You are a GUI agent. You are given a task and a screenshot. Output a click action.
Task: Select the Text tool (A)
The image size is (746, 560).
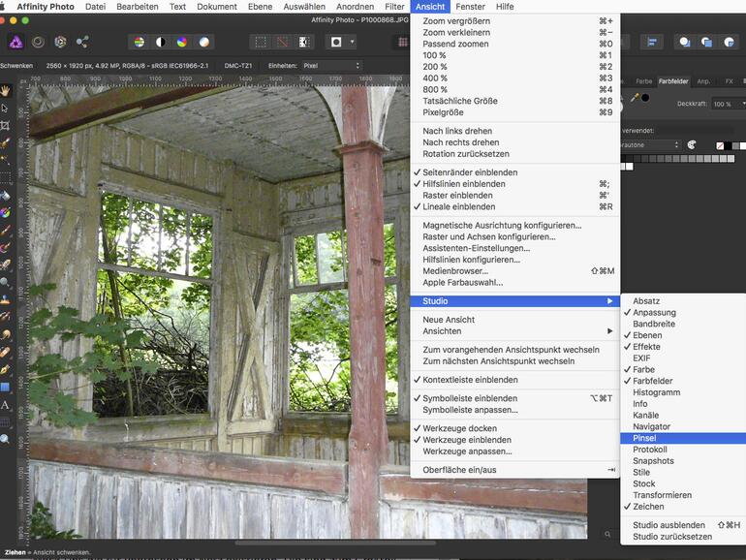(5, 404)
